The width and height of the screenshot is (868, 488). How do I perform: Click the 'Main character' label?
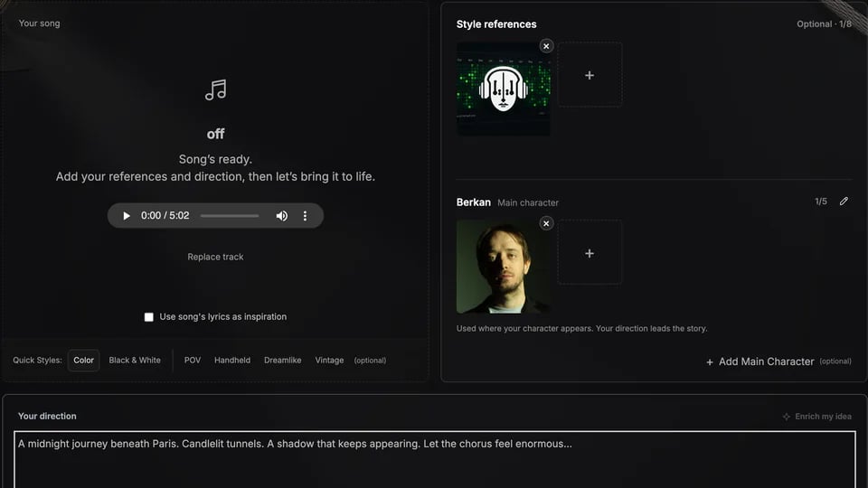528,202
